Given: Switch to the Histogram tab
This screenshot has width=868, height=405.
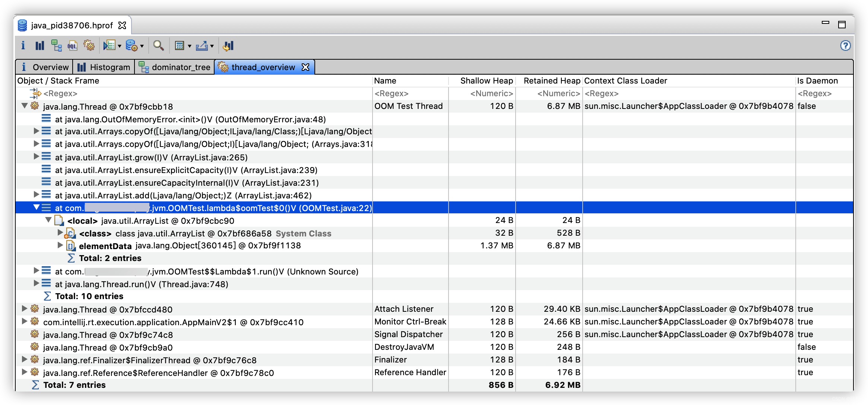Looking at the screenshot, I should (104, 67).
